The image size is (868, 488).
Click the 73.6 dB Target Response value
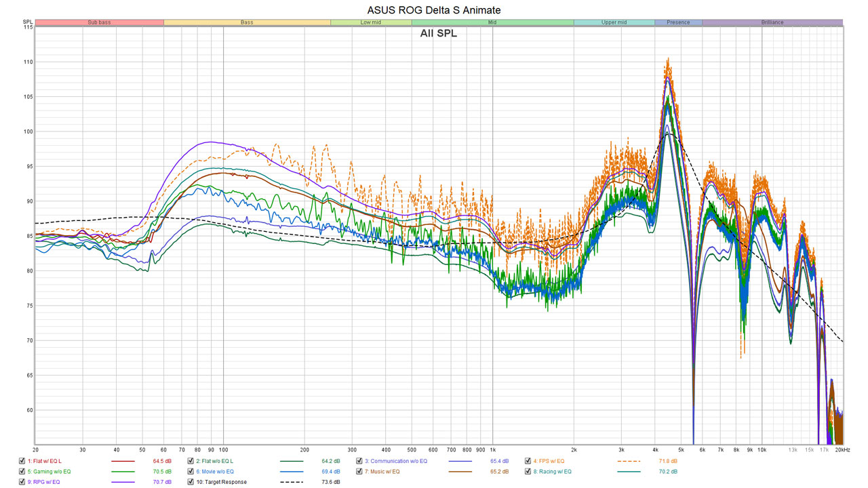tap(331, 482)
